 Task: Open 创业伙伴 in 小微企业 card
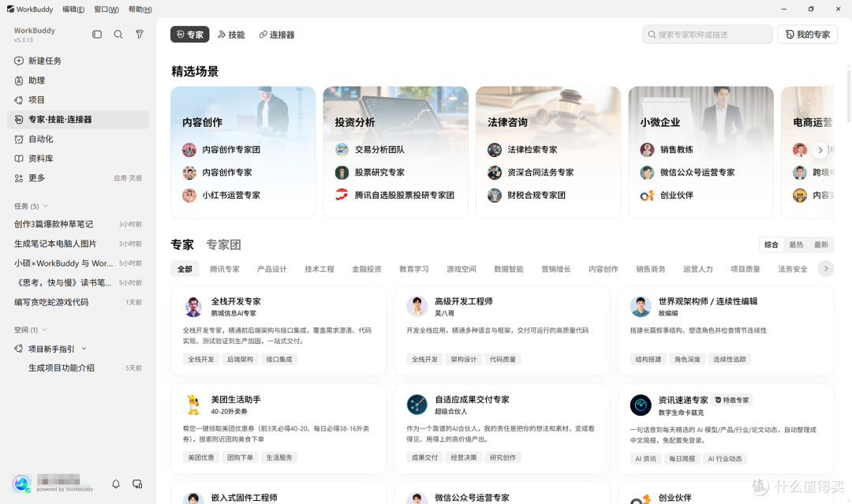coord(667,195)
